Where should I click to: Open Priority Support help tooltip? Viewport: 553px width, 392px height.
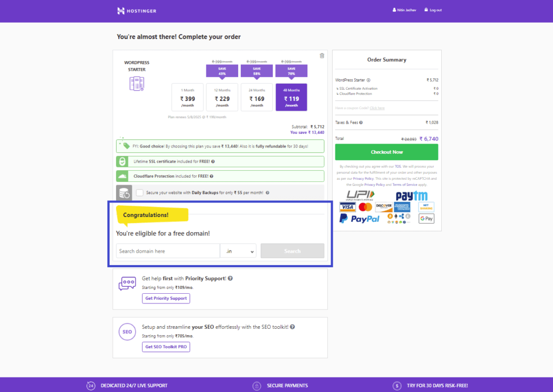(x=230, y=279)
